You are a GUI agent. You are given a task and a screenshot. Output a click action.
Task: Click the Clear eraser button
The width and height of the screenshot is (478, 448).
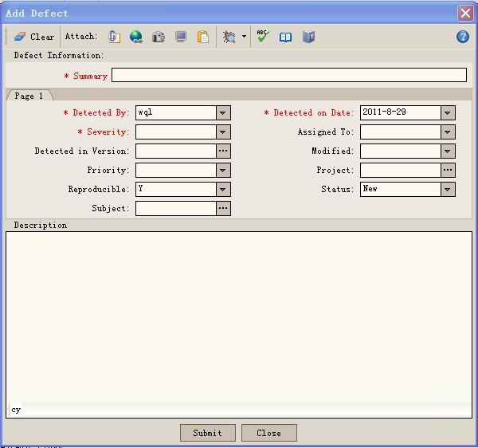point(33,37)
